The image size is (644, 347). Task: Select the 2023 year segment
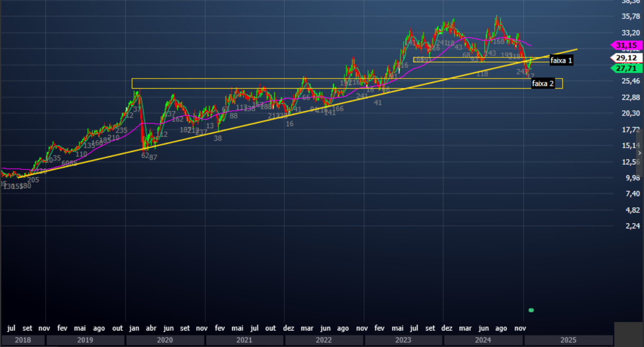403,340
